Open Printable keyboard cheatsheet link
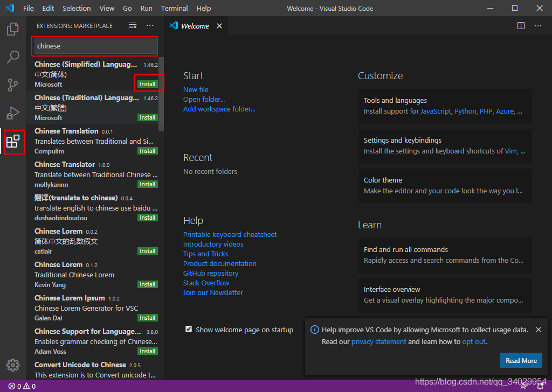 point(230,234)
